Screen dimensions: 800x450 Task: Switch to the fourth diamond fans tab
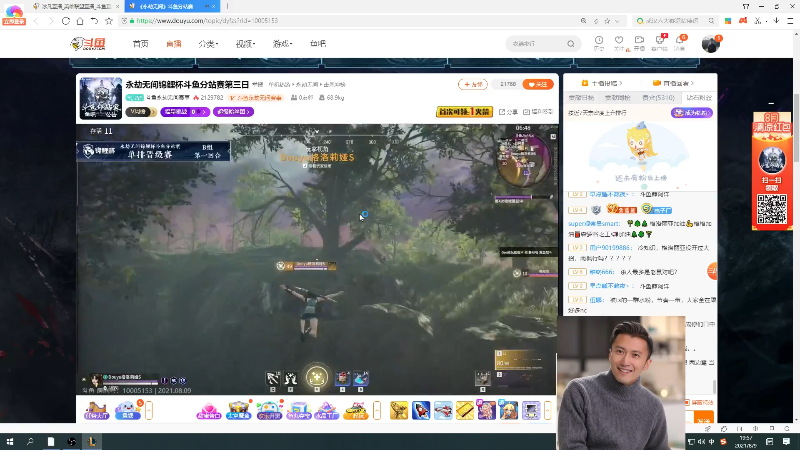tap(698, 97)
